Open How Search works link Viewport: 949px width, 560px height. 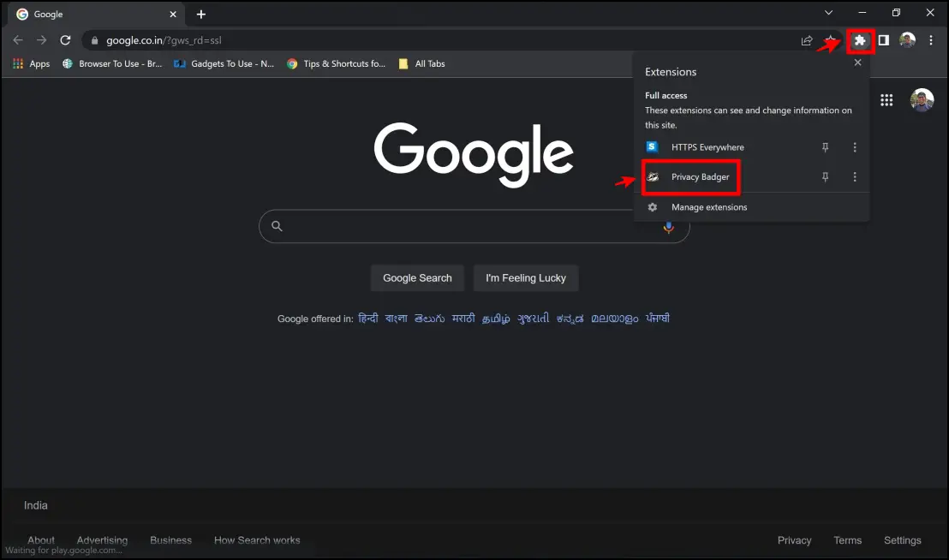click(257, 540)
